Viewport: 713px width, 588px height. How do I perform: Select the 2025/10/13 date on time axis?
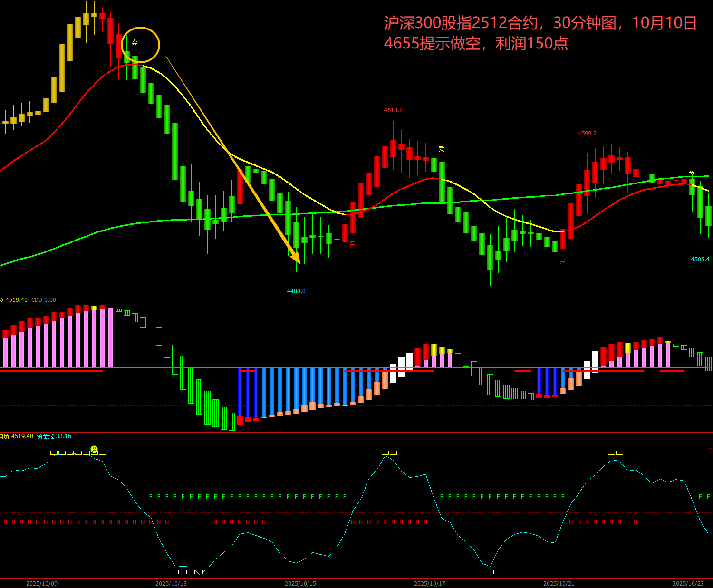pos(171,583)
